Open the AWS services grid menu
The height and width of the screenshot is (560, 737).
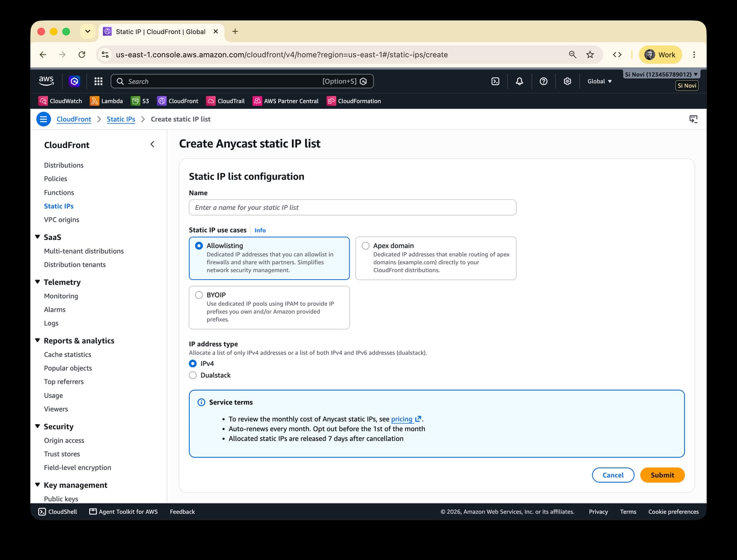pos(98,81)
